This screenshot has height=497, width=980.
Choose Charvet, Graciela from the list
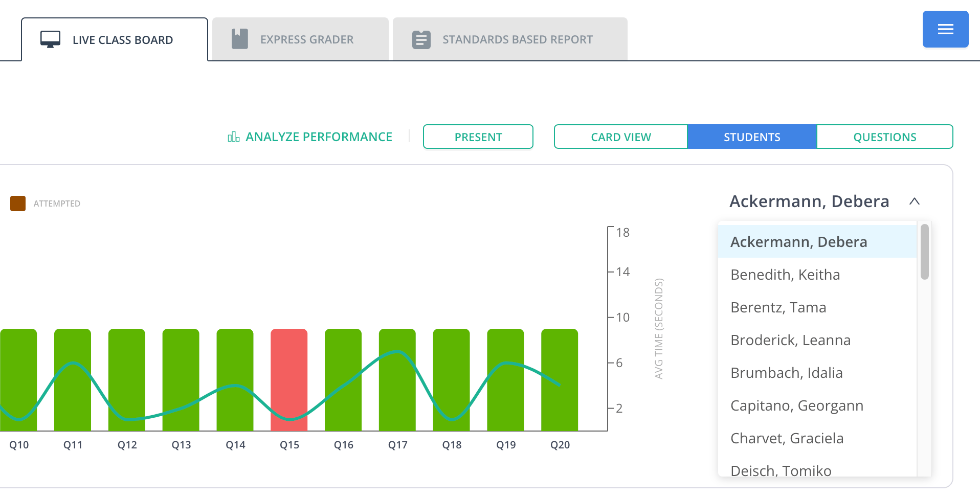(x=817, y=438)
